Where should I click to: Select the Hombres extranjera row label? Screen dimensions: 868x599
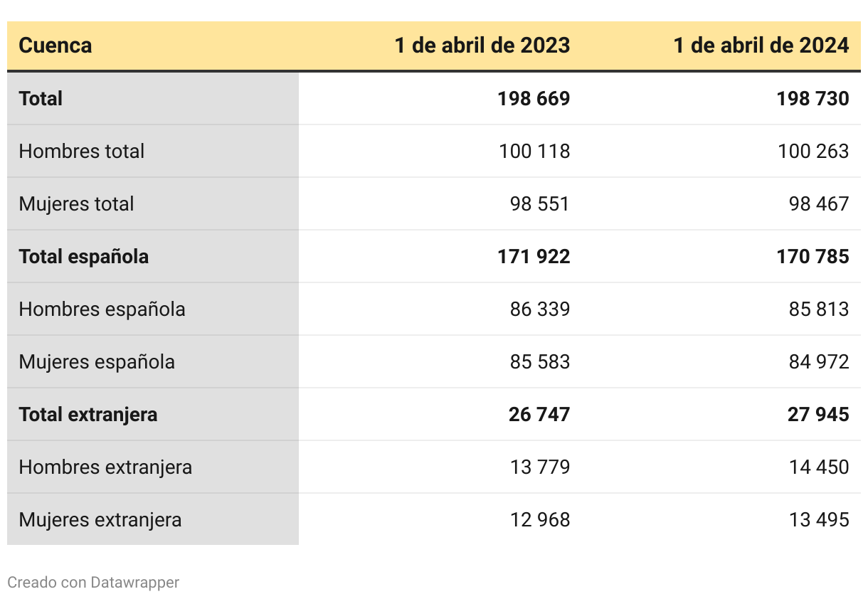pos(105,467)
